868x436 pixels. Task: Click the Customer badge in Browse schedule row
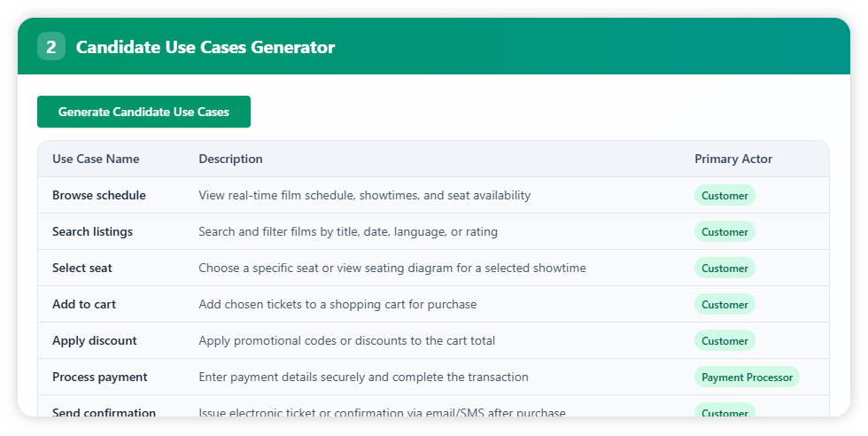click(x=725, y=196)
